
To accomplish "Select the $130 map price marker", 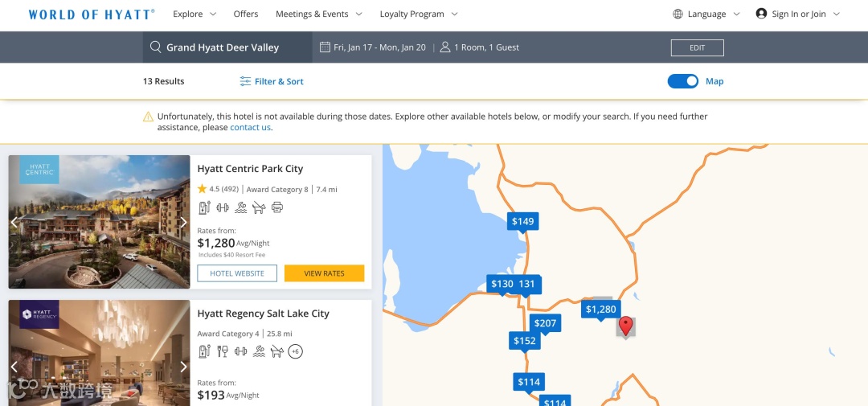I will pos(502,285).
